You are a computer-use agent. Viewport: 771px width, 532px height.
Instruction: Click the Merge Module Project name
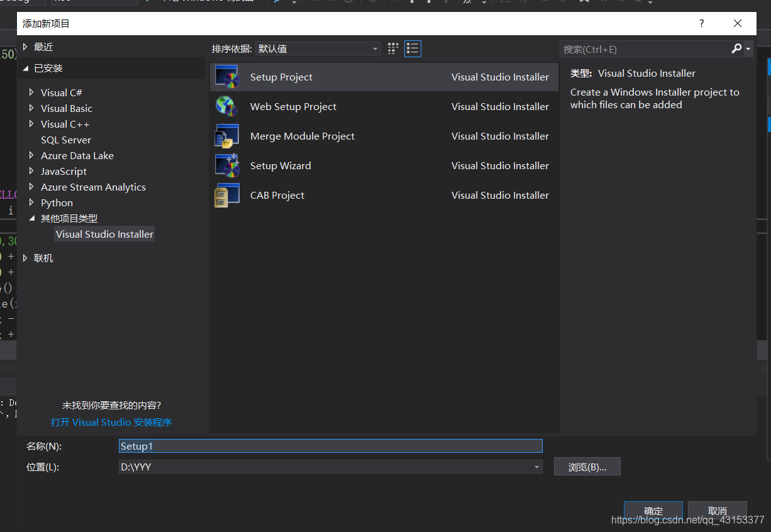point(302,136)
